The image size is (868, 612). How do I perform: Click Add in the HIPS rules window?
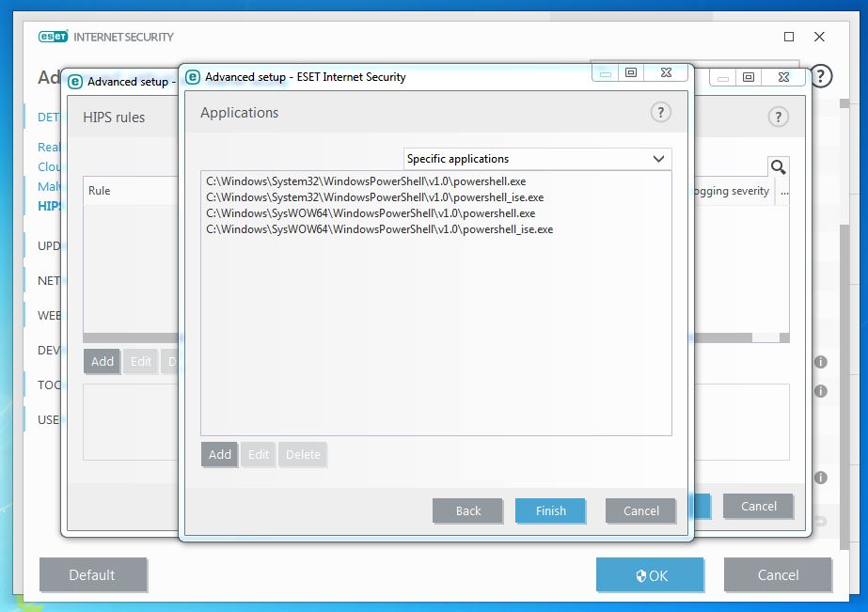pyautogui.click(x=103, y=361)
